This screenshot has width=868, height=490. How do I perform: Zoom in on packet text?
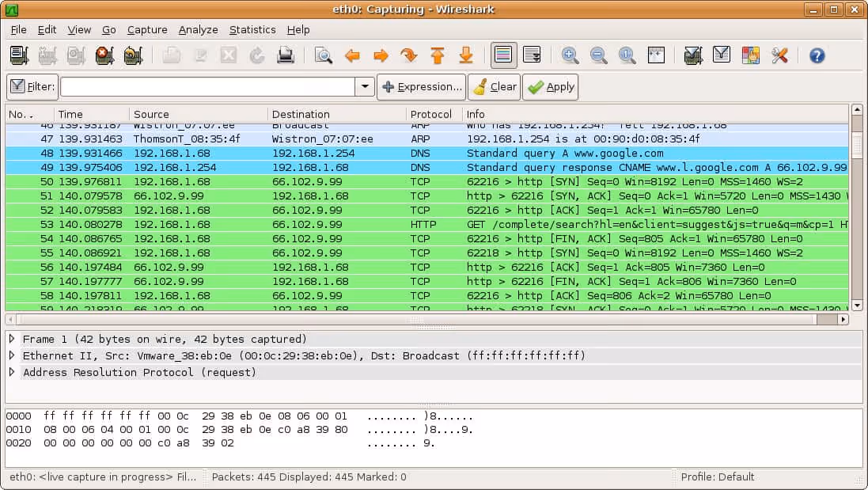tap(570, 55)
